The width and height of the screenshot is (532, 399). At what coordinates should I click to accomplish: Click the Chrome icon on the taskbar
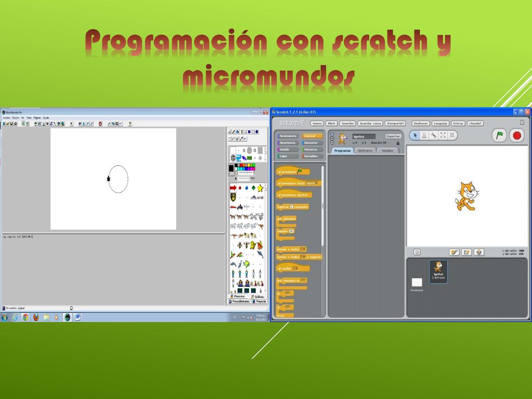tap(25, 317)
